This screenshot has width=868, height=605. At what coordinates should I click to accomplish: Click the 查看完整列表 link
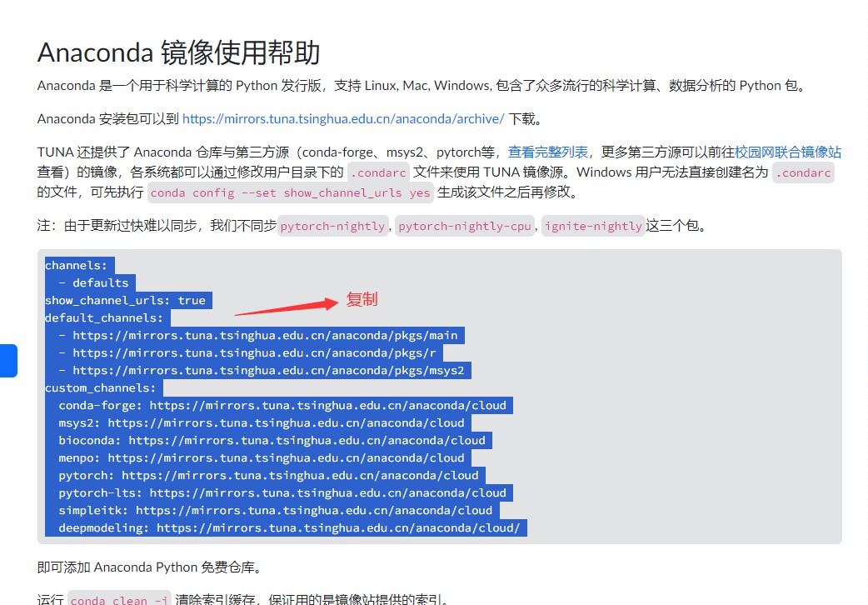click(x=548, y=152)
